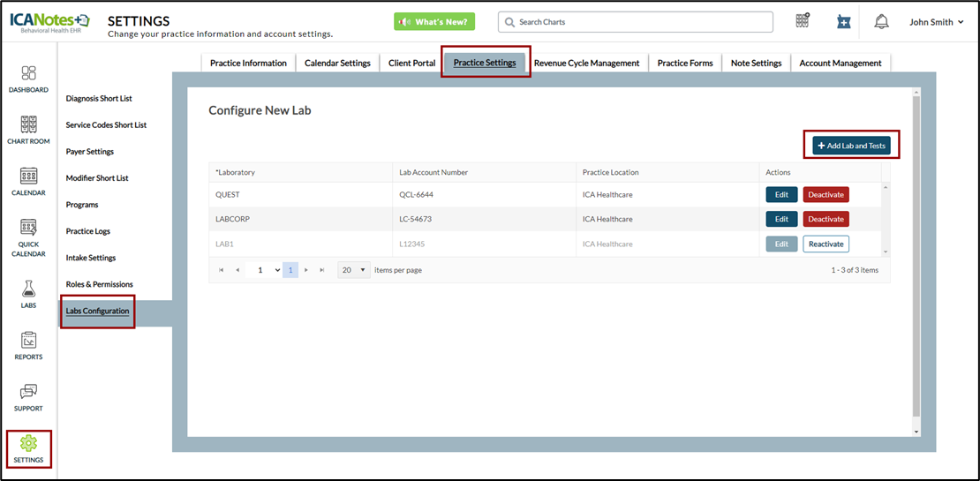The image size is (980, 481).
Task: Open the Reports section
Action: (28, 345)
